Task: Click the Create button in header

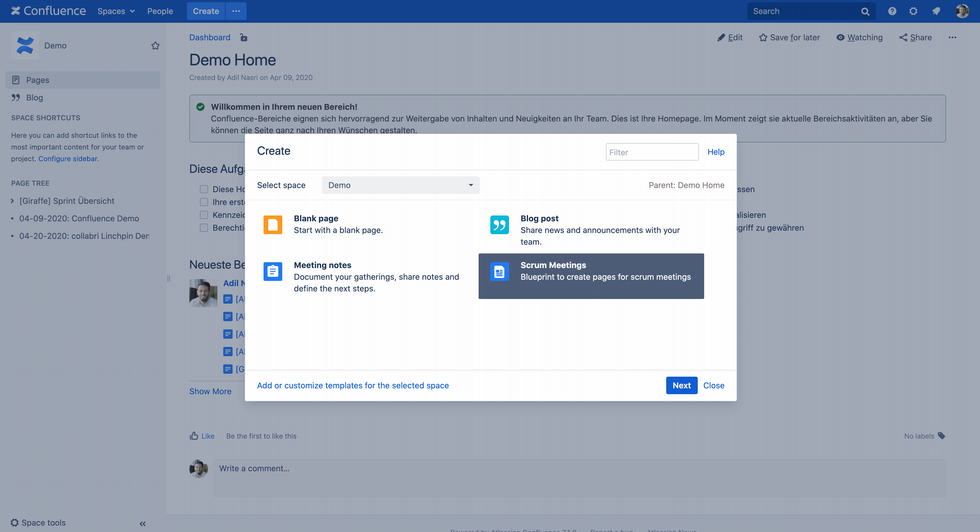Action: 206,11
